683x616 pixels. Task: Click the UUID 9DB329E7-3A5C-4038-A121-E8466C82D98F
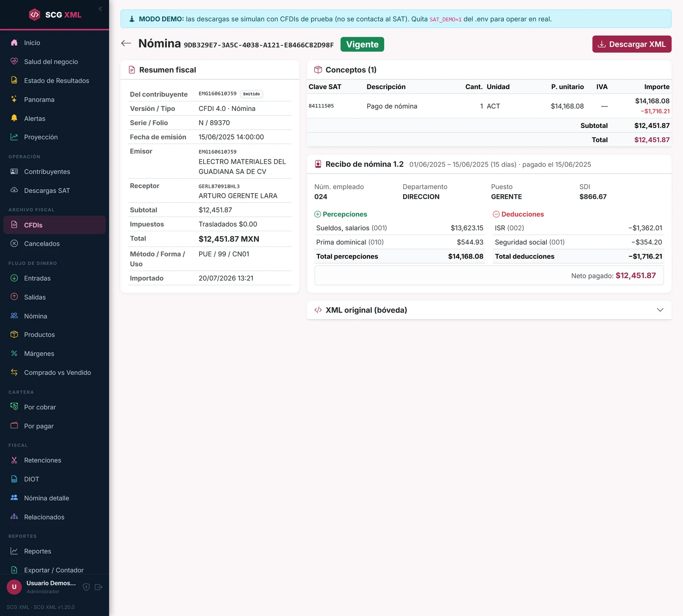[259, 45]
